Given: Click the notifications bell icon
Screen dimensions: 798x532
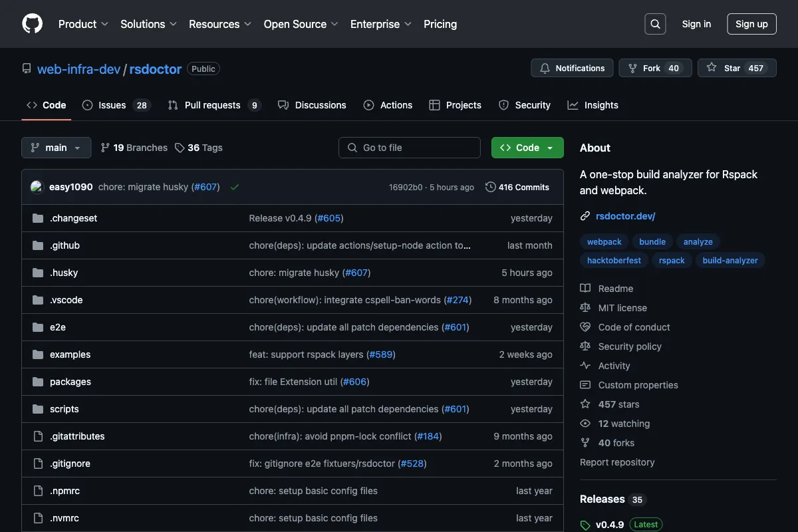Looking at the screenshot, I should pyautogui.click(x=545, y=68).
